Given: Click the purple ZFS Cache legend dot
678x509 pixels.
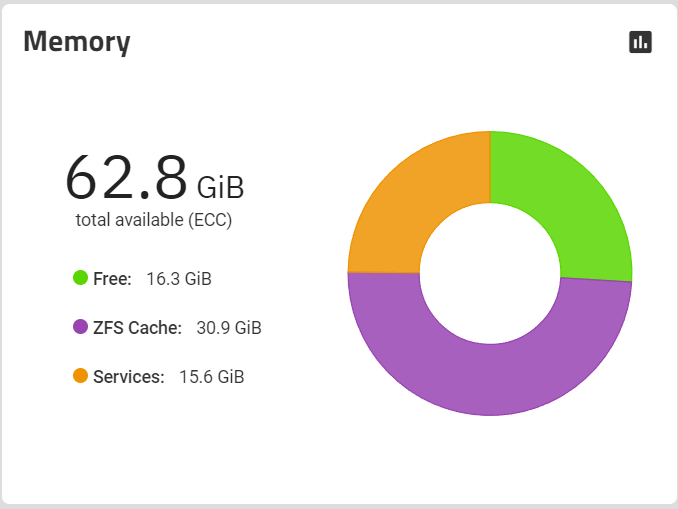Looking at the screenshot, I should (x=80, y=327).
